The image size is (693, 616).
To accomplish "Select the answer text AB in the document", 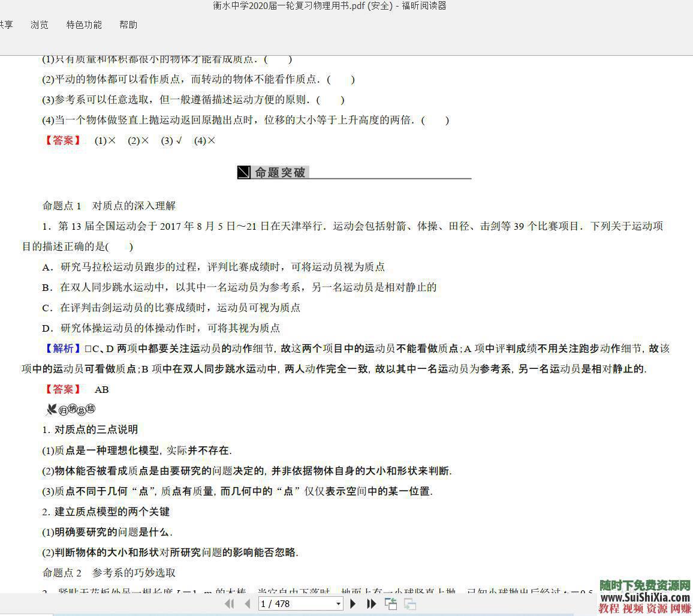I will [102, 390].
